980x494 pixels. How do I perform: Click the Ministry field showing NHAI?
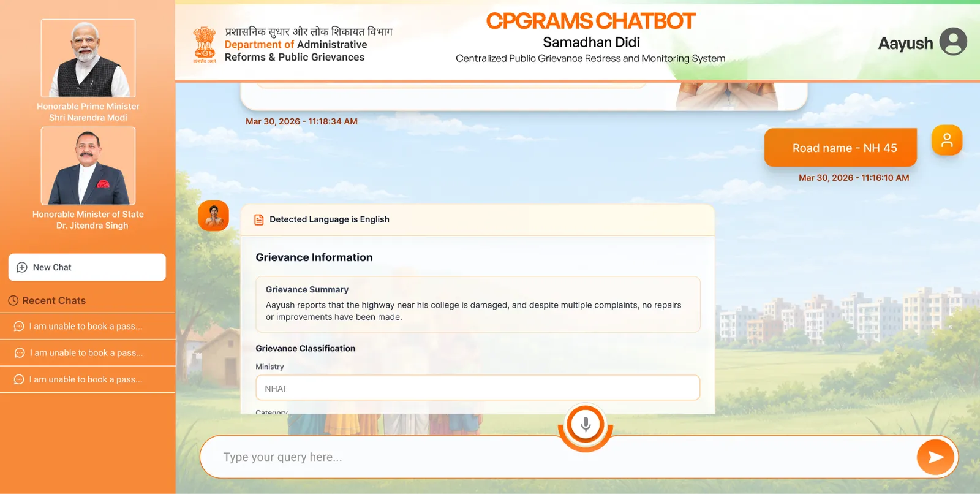tap(478, 388)
